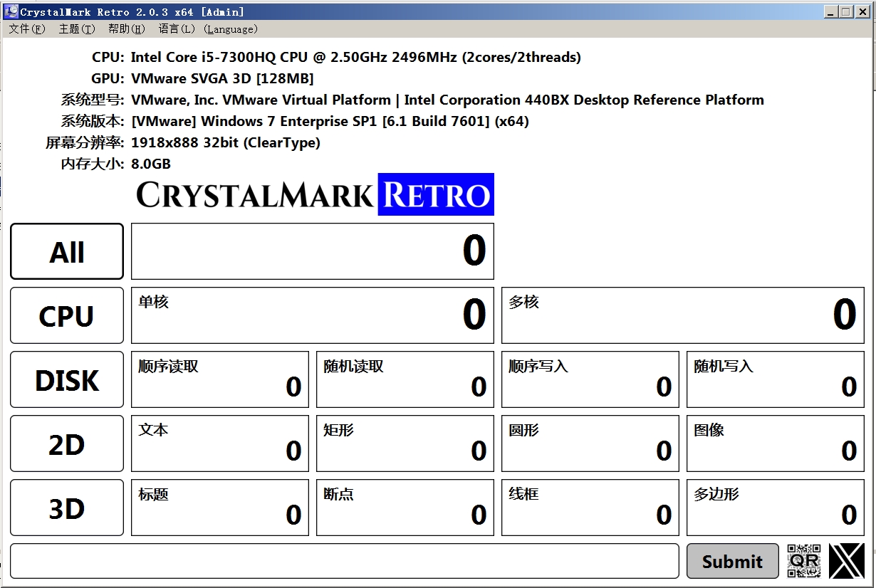Open the 语言(L) (Language) menu

tap(208, 29)
